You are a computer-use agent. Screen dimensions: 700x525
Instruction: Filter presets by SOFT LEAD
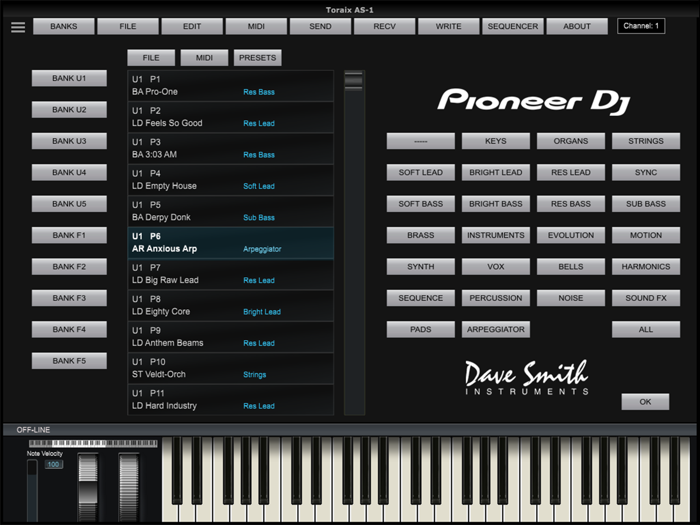421,172
